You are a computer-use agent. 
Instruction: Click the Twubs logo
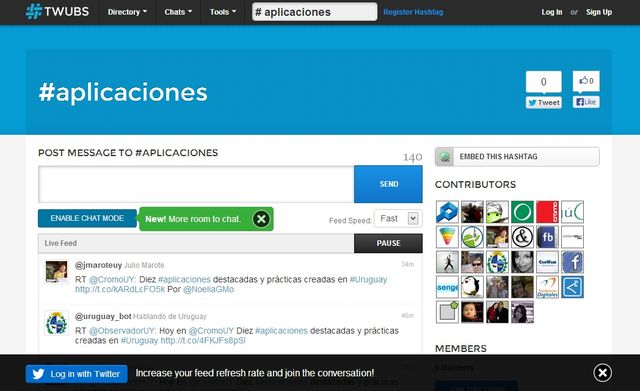coord(57,11)
